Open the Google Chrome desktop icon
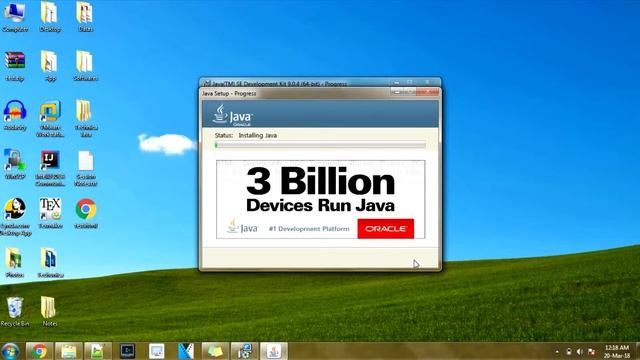Screen dimensions: 640x360 point(86,213)
